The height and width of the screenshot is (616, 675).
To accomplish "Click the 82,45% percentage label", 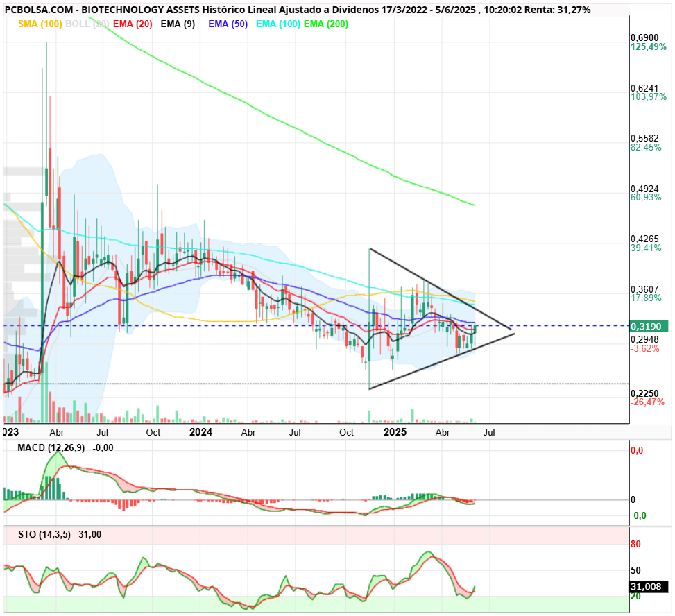I will point(646,148).
